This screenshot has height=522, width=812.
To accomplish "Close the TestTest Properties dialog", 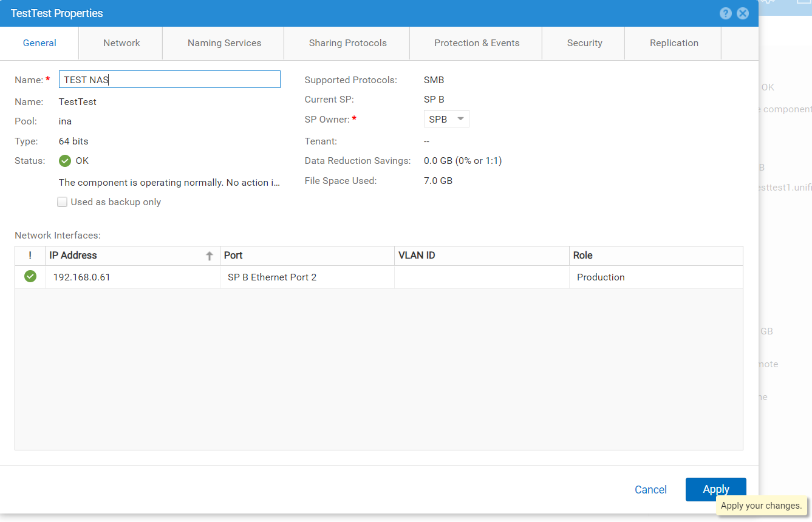I will 743,13.
